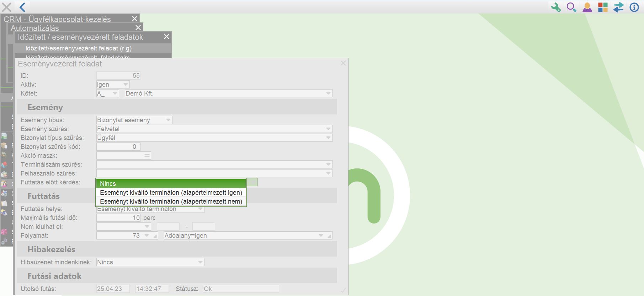Click the Utolsó futás time field 14:32:47
The width and height of the screenshot is (644, 296).
[152, 289]
